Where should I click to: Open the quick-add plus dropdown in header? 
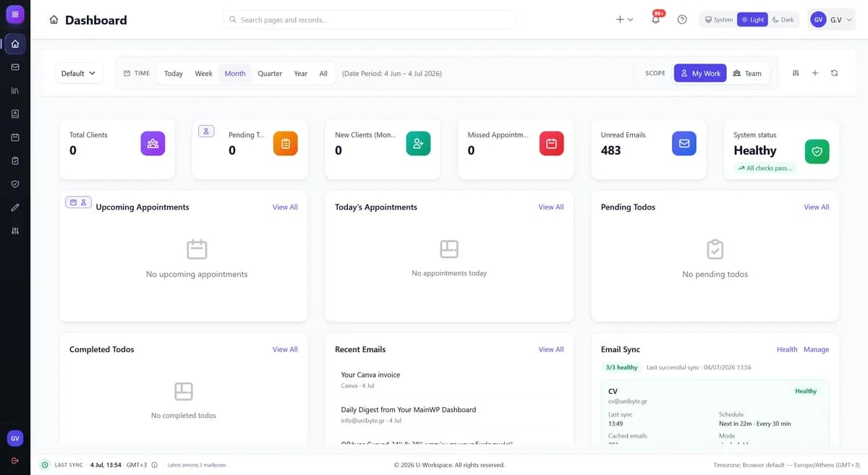624,20
